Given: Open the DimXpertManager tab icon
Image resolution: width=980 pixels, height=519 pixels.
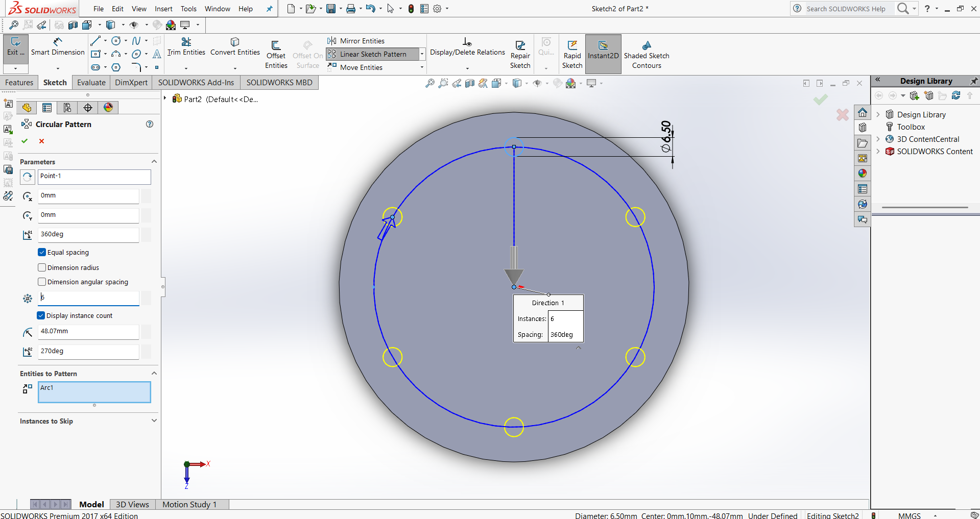Looking at the screenshot, I should point(88,108).
